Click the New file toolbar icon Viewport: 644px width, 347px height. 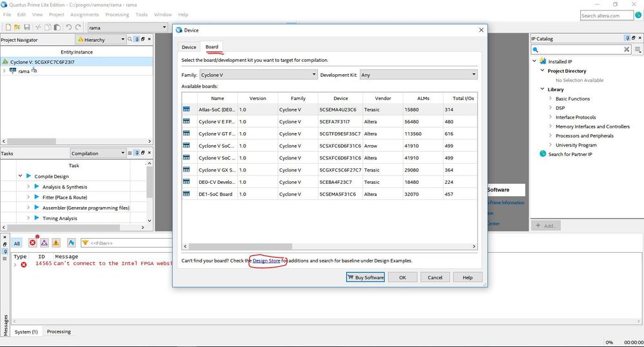[x=8, y=27]
